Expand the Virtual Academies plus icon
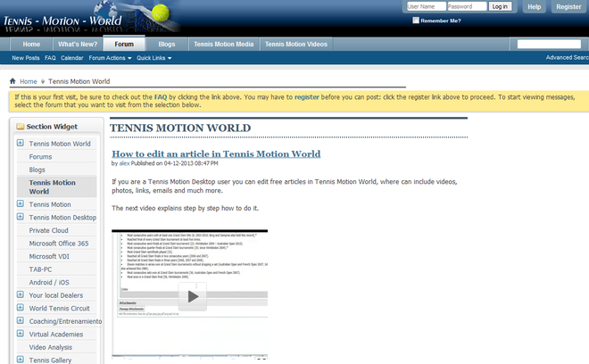589x364 pixels. coord(21,334)
